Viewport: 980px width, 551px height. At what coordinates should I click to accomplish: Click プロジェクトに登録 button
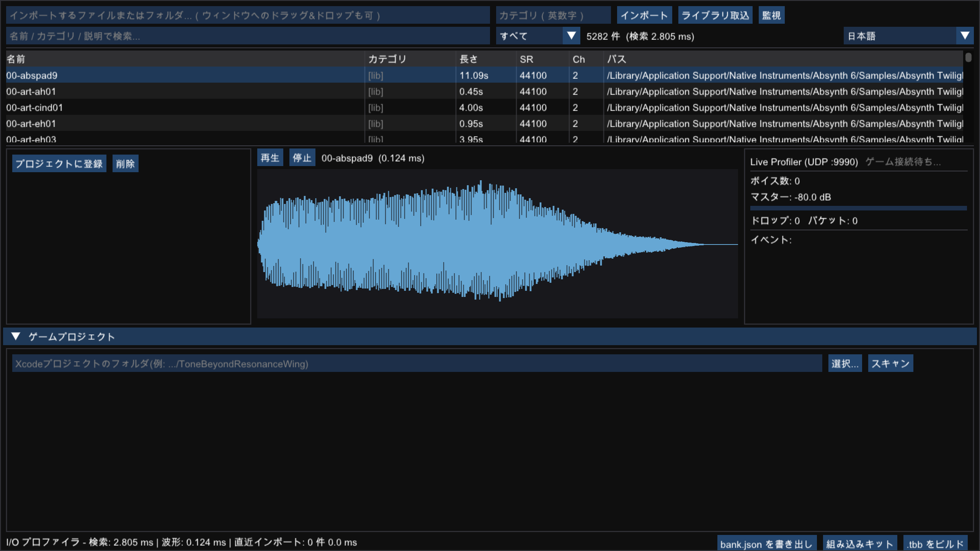tap(59, 164)
